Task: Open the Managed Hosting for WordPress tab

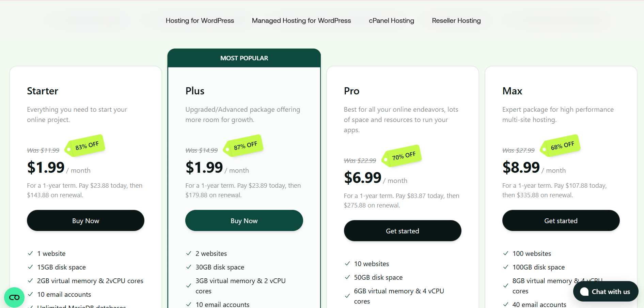Action: pos(301,20)
